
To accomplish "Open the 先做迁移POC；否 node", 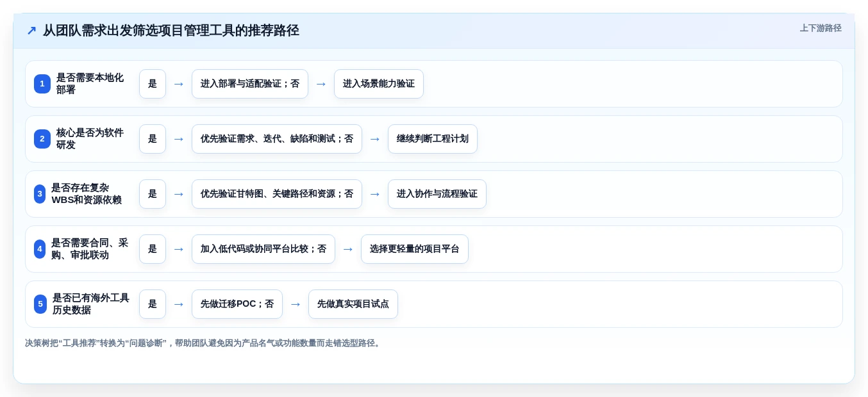I will point(237,304).
